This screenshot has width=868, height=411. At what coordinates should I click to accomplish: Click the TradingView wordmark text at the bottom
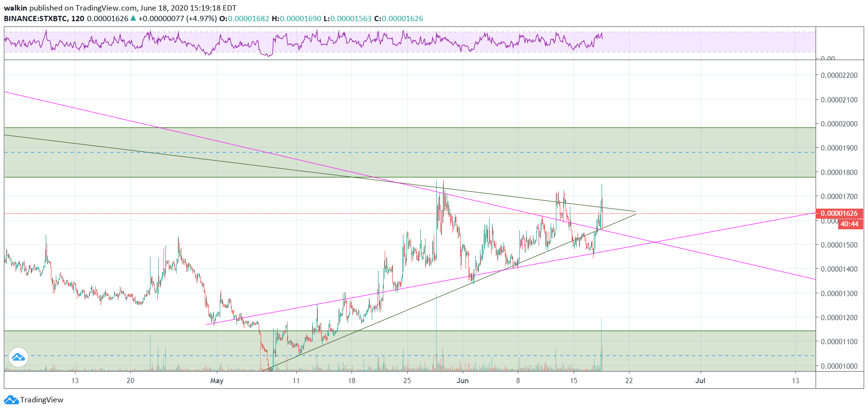coord(42,400)
